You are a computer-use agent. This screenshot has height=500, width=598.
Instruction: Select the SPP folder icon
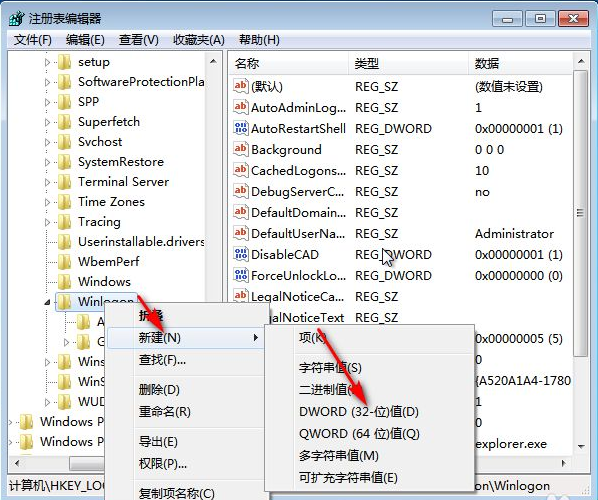point(64,102)
